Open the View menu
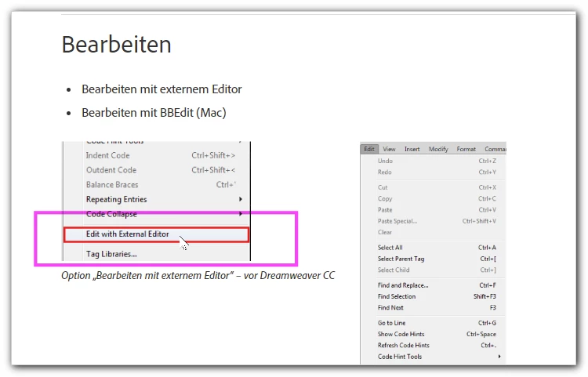 point(389,149)
